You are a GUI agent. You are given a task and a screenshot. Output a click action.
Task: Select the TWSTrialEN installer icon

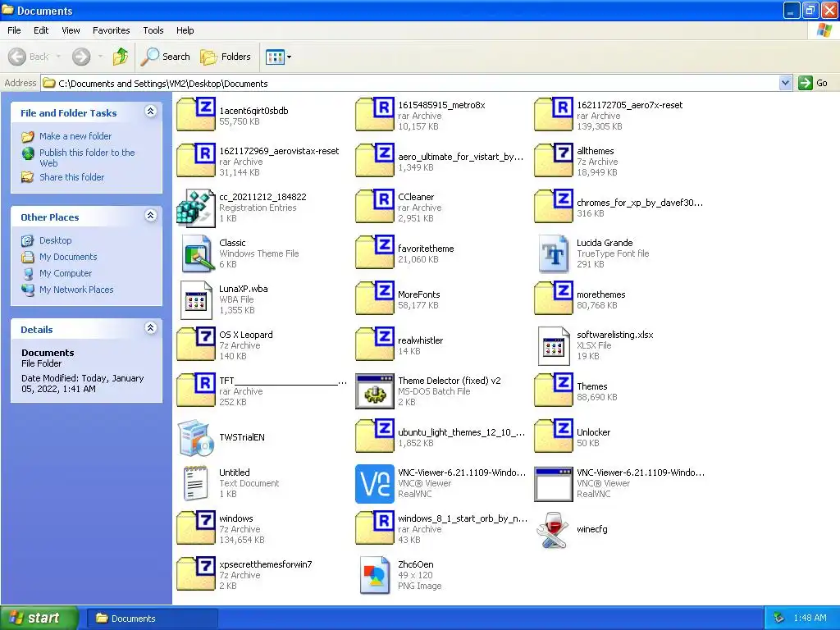pyautogui.click(x=196, y=438)
